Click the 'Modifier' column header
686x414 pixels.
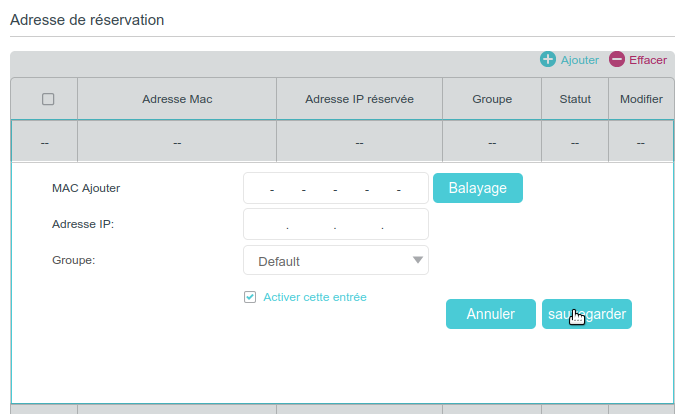point(641,99)
